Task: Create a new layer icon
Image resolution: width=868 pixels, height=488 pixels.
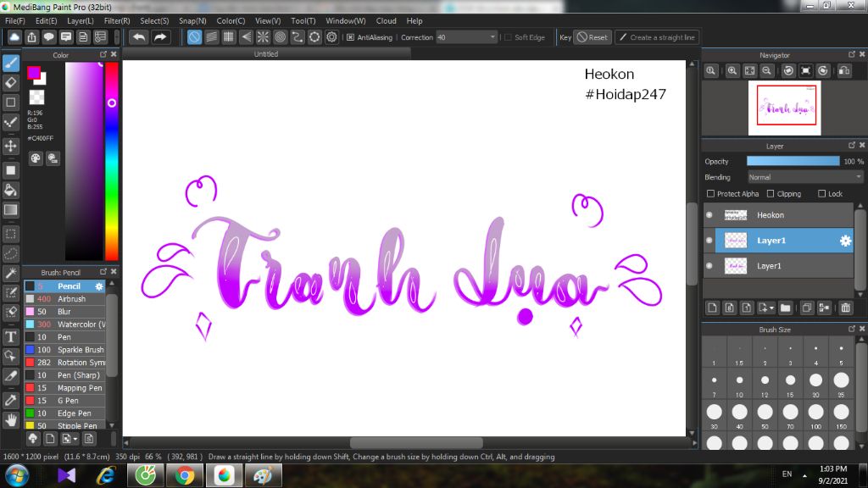Action: click(712, 308)
